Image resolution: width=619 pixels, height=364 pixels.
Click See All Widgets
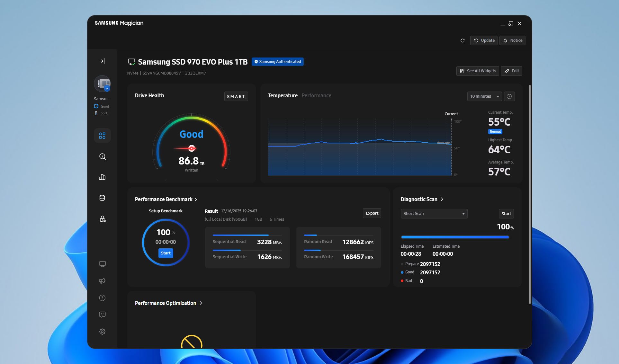(477, 71)
